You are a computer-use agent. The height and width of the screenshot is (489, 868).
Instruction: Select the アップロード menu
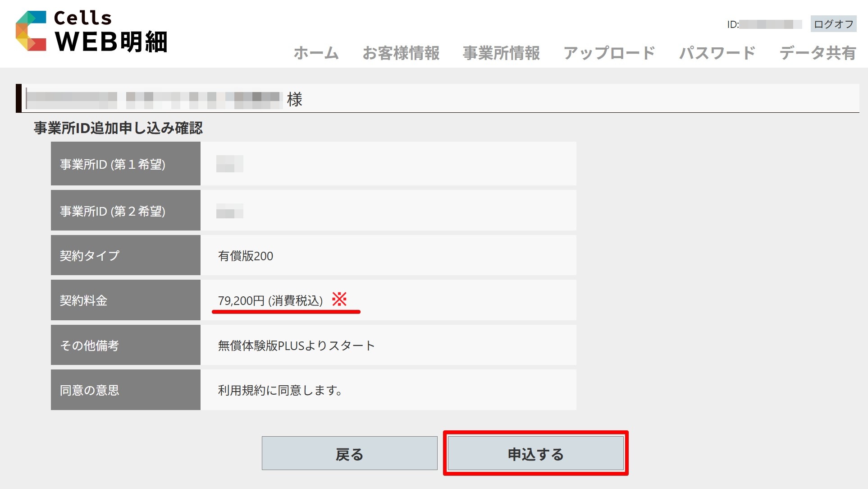[x=609, y=53]
